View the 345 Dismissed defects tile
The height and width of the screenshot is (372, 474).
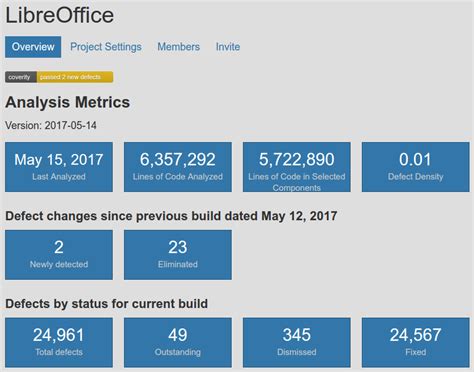click(x=297, y=342)
